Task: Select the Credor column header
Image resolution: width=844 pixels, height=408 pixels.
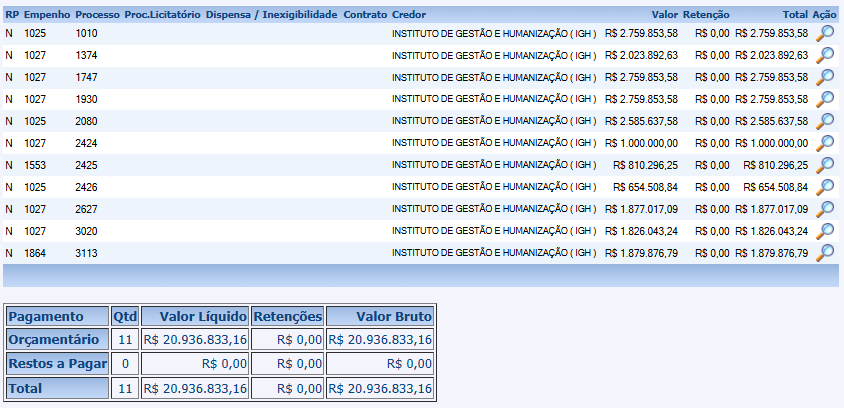Action: (408, 16)
